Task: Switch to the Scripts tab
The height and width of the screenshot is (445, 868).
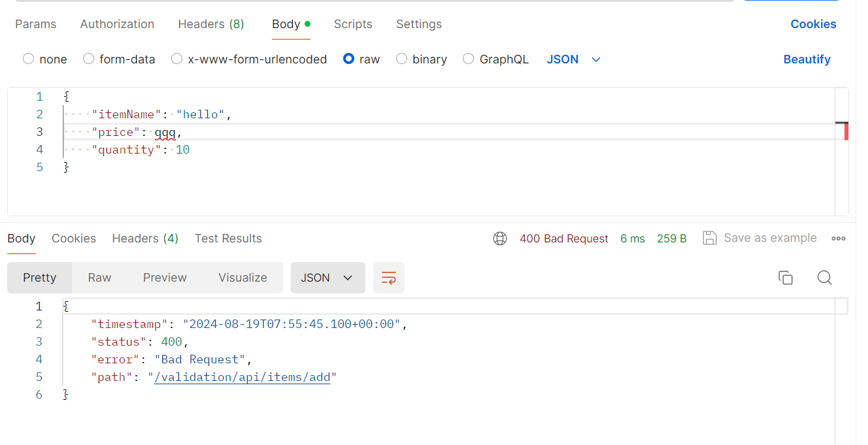Action: pos(353,24)
